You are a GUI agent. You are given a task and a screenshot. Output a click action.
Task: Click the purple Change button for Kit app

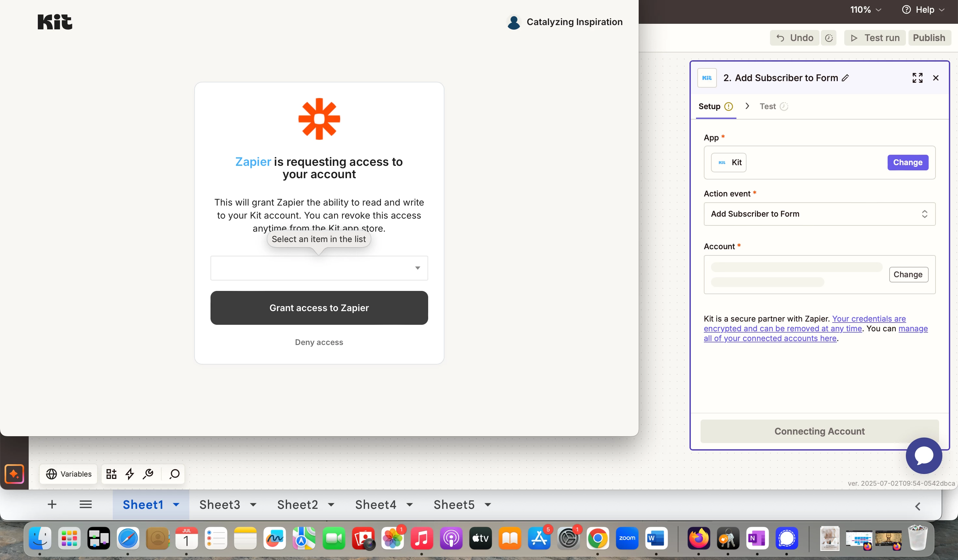click(908, 162)
